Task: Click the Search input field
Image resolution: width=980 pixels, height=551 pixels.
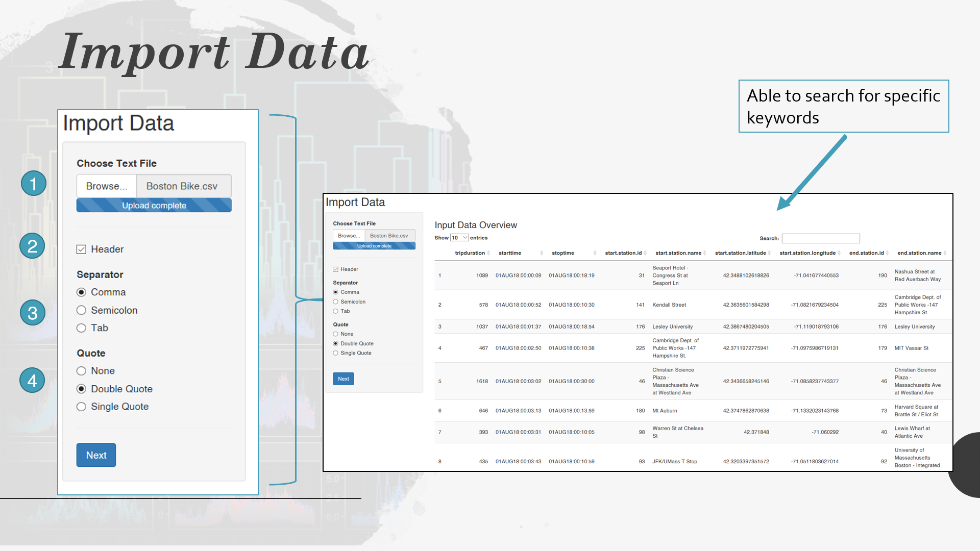Action: (821, 238)
